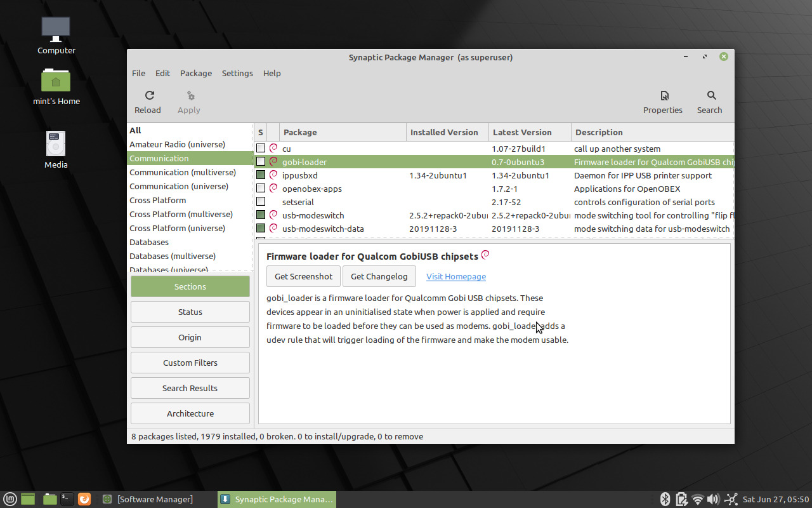Open the Settings menu
Screen dimensions: 812x508
(x=237, y=73)
